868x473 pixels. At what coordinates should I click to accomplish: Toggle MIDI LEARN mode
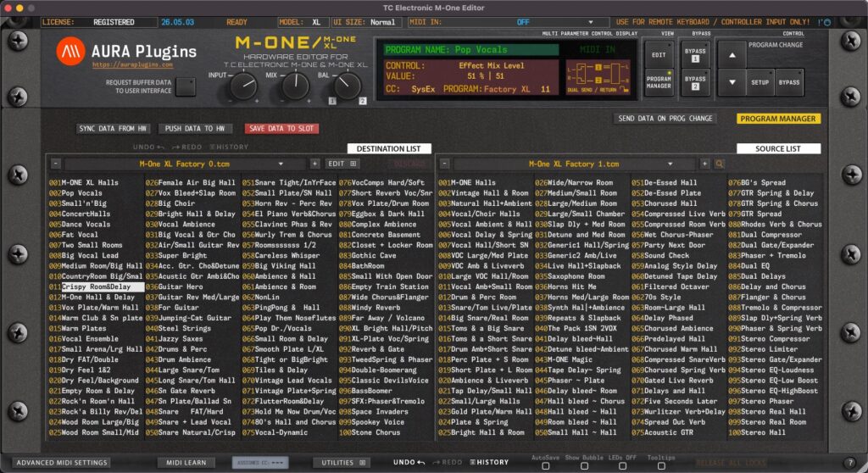point(186,463)
